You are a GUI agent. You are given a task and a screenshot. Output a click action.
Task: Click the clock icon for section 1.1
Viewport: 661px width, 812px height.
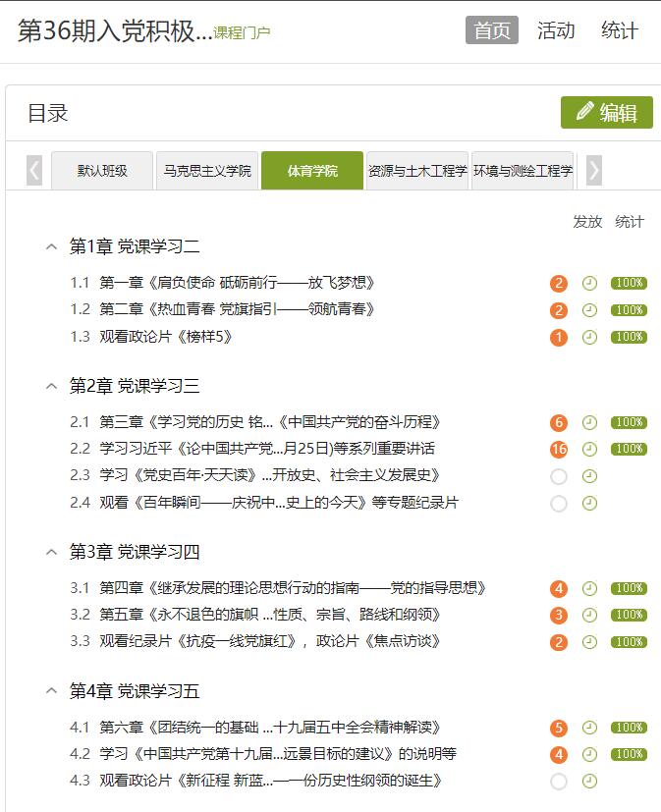[589, 284]
